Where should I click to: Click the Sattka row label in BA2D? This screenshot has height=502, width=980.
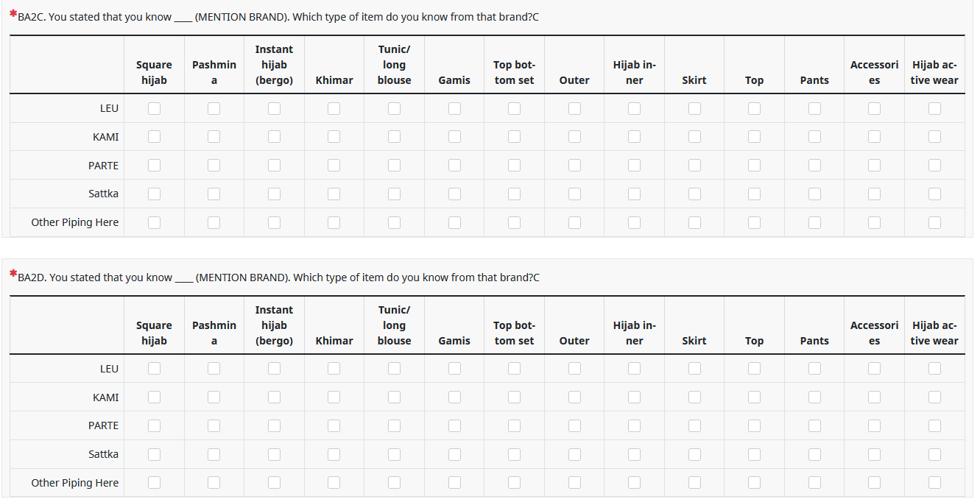(104, 454)
